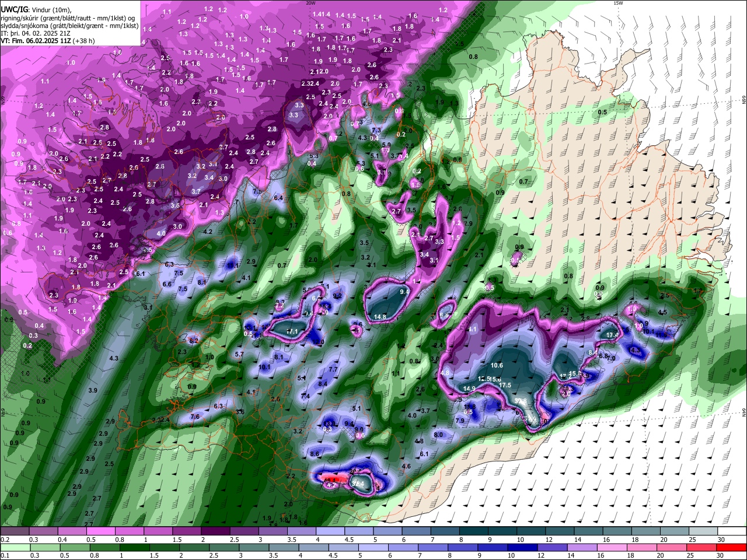Click the 'rigning/skúrir' legend description line
Screen dimensions: 747x560
(69, 18)
